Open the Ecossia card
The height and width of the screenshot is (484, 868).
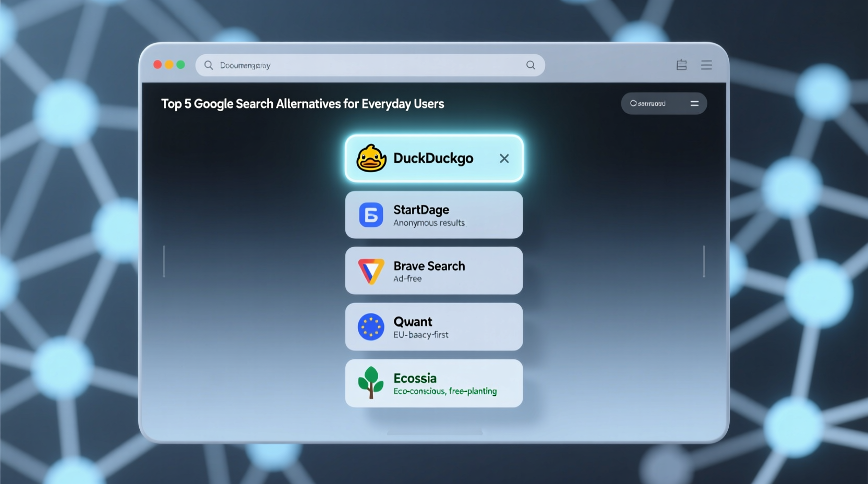[434, 383]
